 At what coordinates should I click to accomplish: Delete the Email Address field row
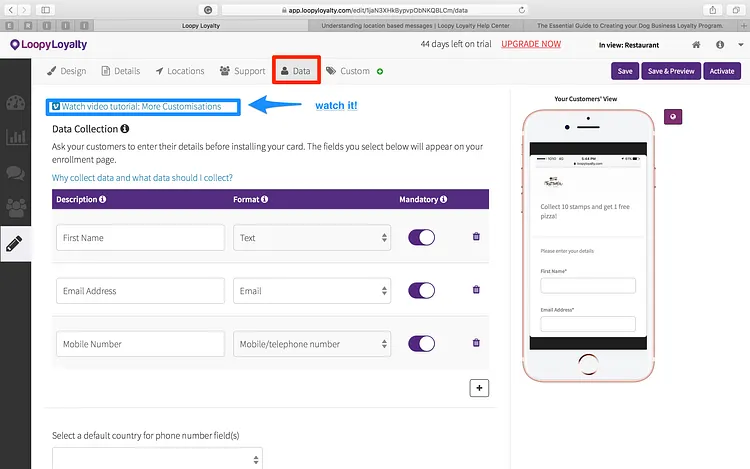coord(476,290)
